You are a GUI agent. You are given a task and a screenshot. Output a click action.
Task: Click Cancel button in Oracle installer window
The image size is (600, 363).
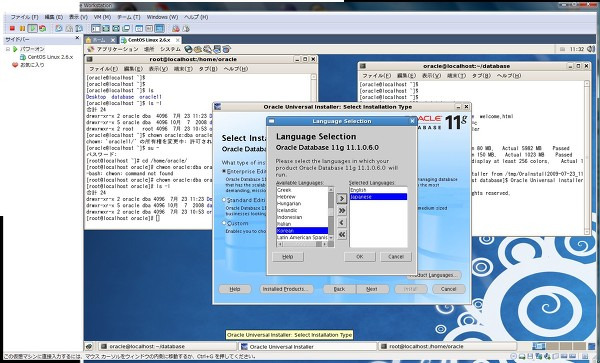click(x=448, y=289)
